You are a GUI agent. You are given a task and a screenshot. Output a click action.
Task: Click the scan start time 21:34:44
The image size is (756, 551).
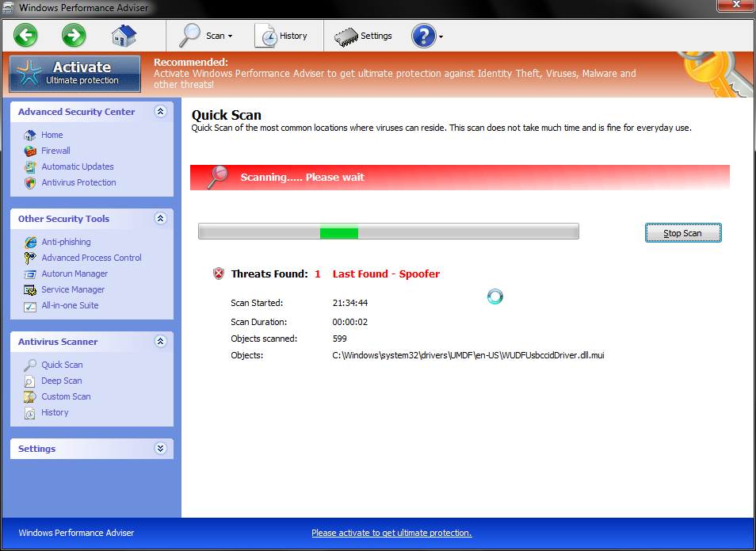350,303
